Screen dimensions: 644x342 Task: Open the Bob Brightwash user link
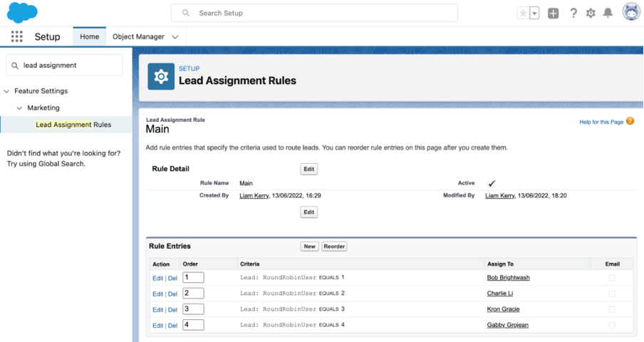[x=508, y=278]
